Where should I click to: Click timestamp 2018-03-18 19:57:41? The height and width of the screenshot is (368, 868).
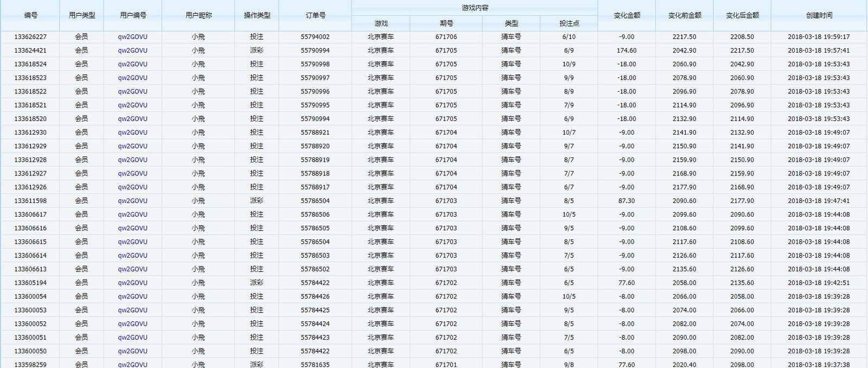[x=819, y=50]
